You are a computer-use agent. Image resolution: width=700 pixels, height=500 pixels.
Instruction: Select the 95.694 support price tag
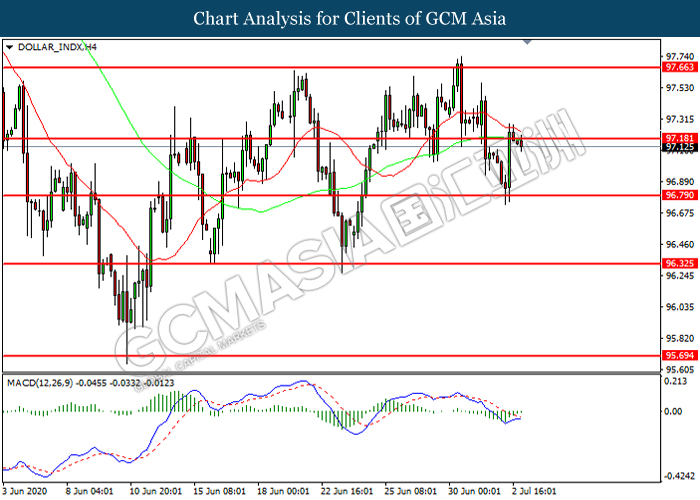[680, 355]
